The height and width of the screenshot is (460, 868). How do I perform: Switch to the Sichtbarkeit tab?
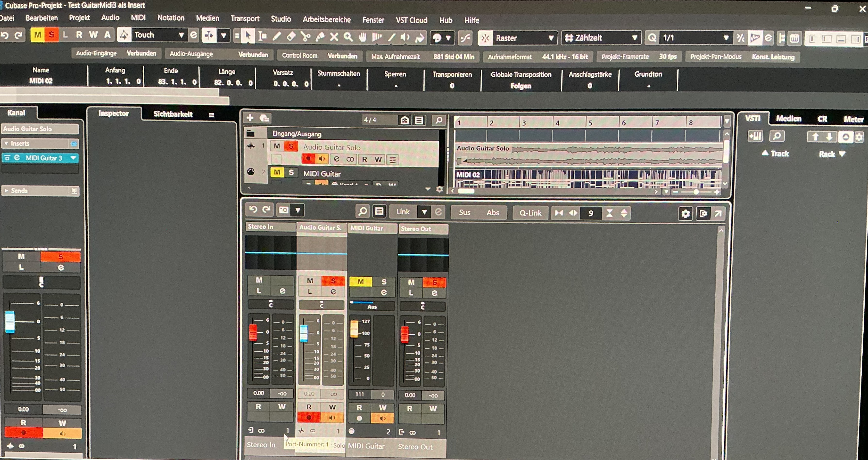coord(173,114)
